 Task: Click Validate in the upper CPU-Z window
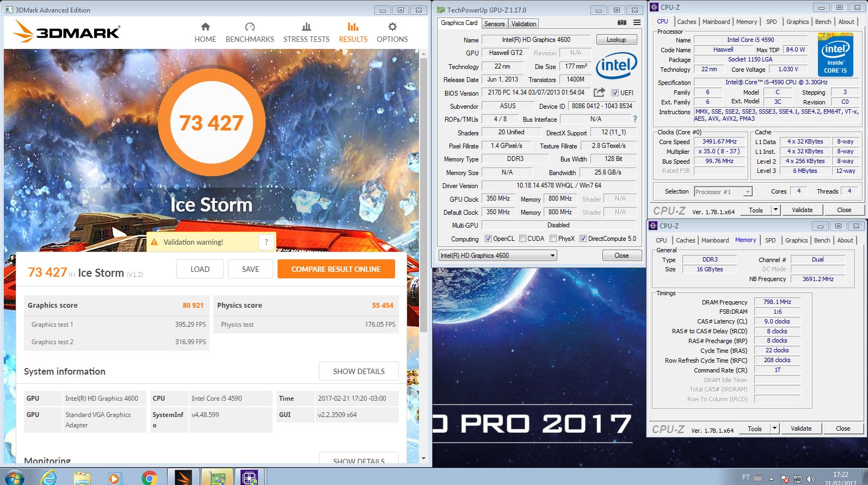pyautogui.click(x=802, y=210)
